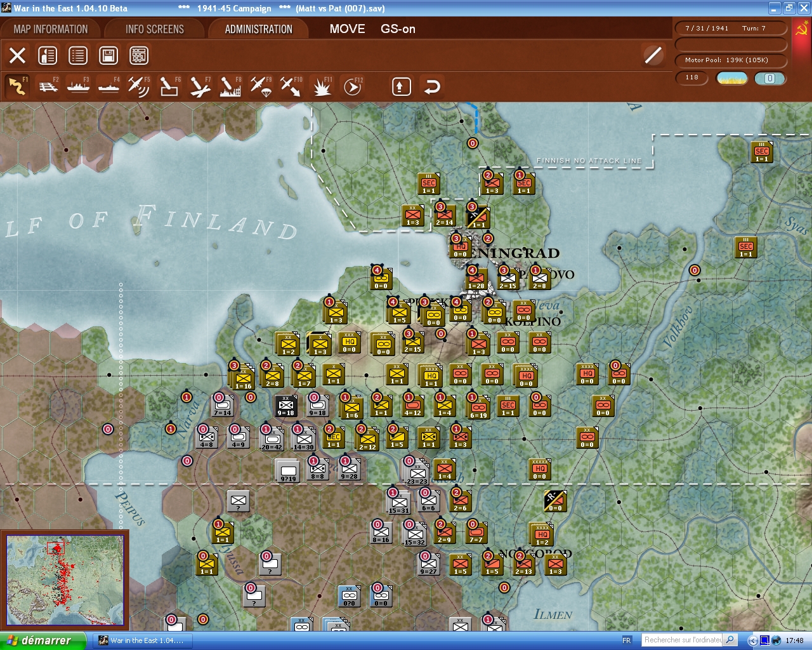
Task: Select the German 9=28 unit
Action: click(x=350, y=470)
